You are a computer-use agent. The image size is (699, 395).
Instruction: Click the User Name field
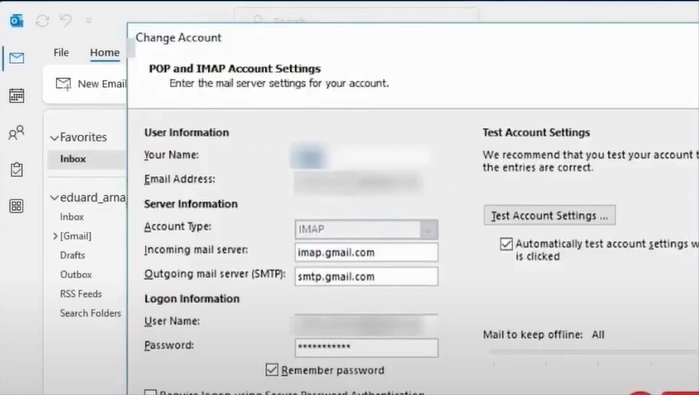(366, 325)
